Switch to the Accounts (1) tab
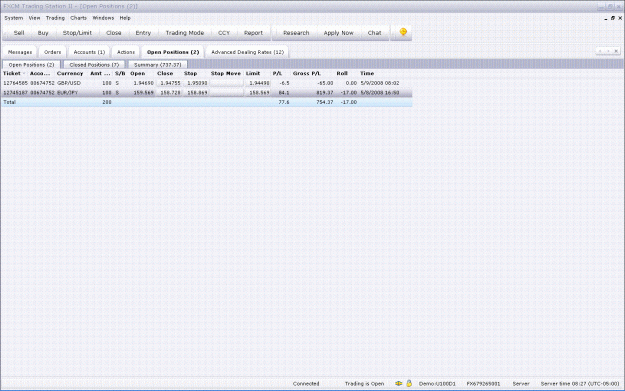This screenshot has height=391, width=625. tap(89, 52)
